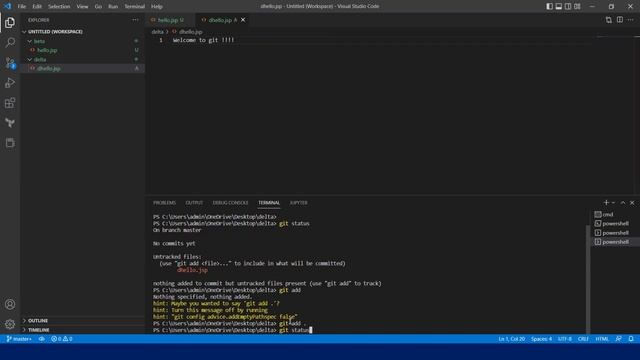Screen dimensions: 640x360
Task: Select the cmd terminal in the list
Action: [614, 214]
